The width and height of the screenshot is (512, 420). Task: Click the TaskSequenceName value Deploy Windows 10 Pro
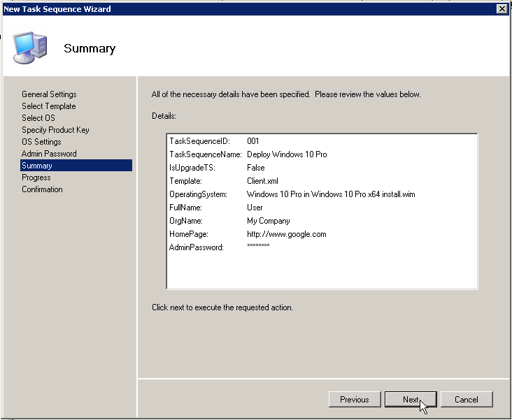point(287,154)
